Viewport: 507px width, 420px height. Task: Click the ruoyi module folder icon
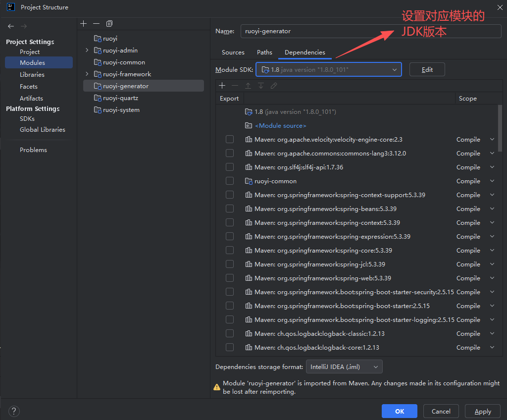click(x=98, y=39)
